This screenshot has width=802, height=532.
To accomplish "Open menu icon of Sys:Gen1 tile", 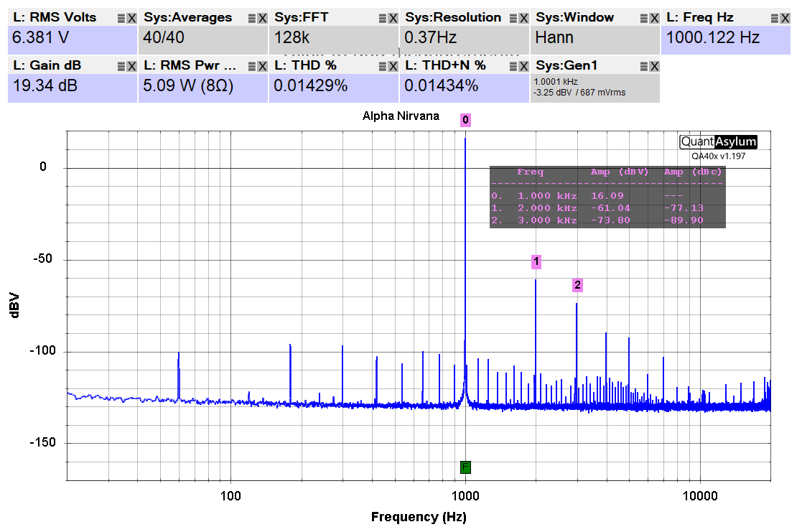I will pos(644,67).
